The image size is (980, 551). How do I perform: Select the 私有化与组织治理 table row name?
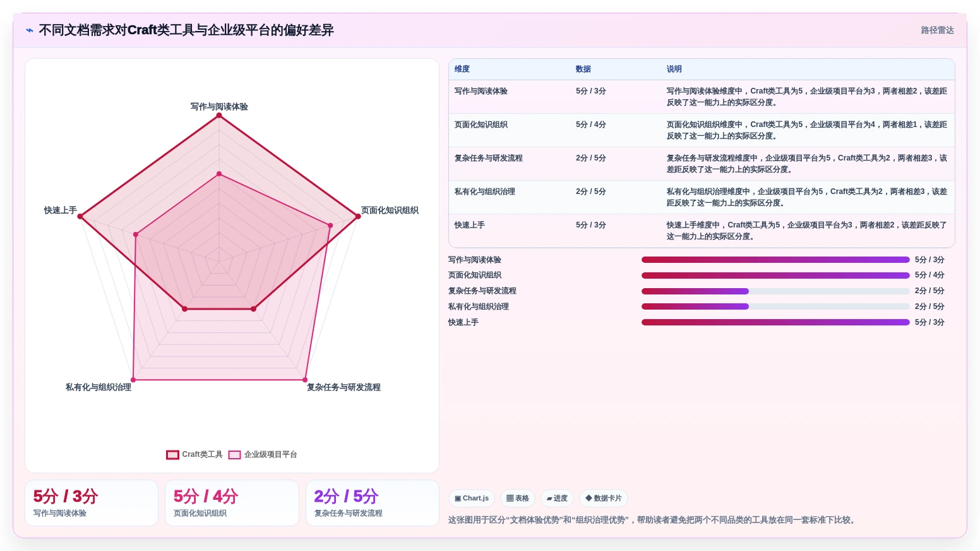[x=485, y=192]
